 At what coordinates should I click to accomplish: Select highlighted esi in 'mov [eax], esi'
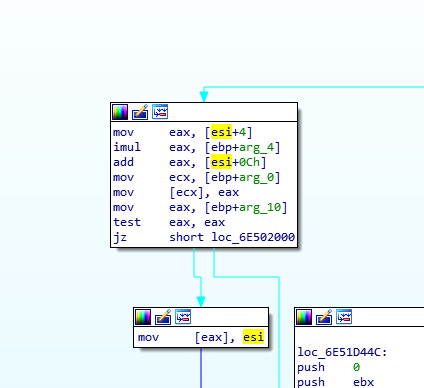coord(253,337)
